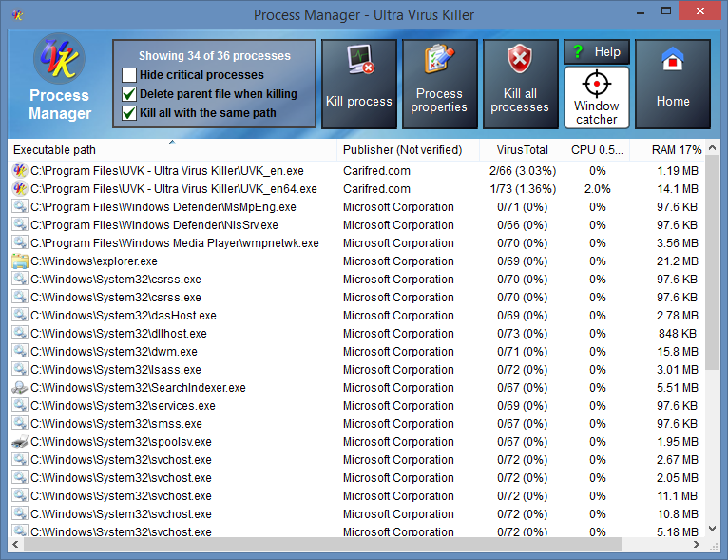This screenshot has height=560, width=728.
Task: Uncheck Kill all with the same path
Action: pos(129,113)
